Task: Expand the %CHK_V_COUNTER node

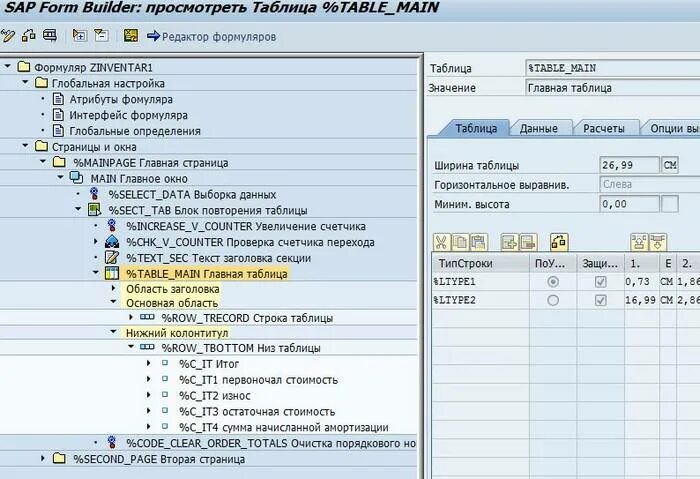Action: pos(96,242)
